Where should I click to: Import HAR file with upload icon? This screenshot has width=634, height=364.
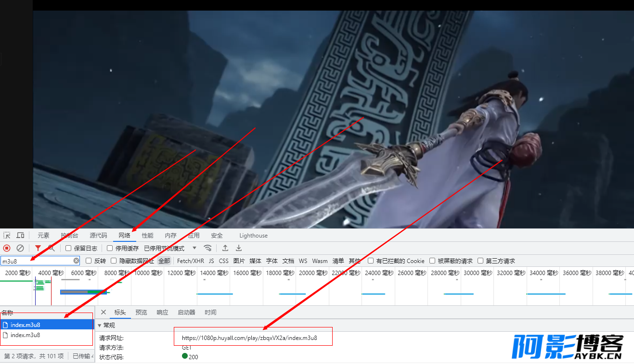[x=225, y=248]
